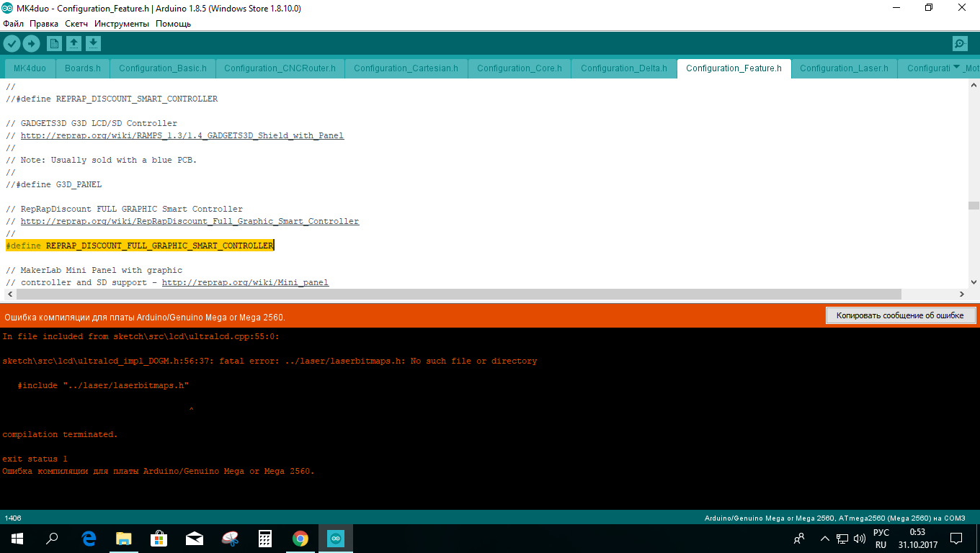Open the Mini_panel wiki link
Viewport: 980px width, 553px height.
(246, 282)
